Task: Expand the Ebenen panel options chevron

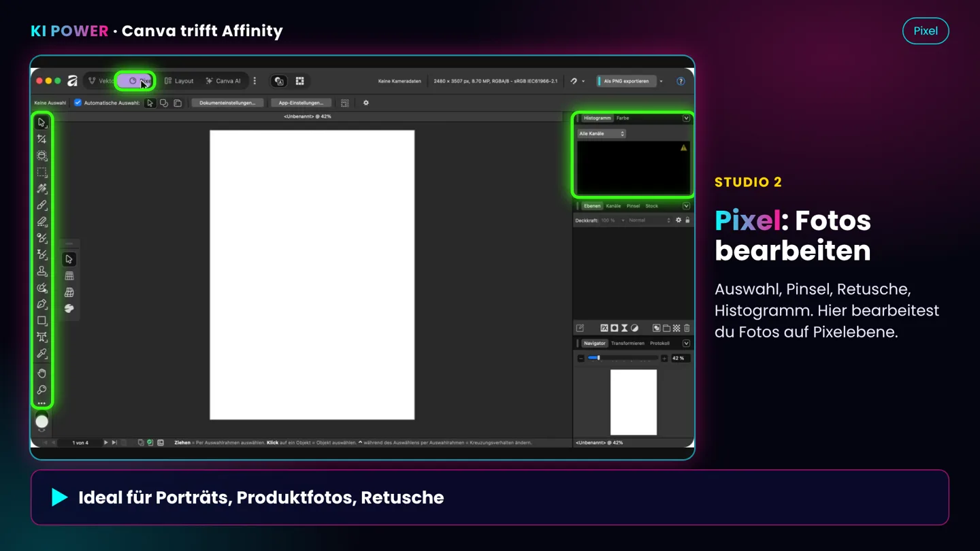Action: tap(686, 206)
